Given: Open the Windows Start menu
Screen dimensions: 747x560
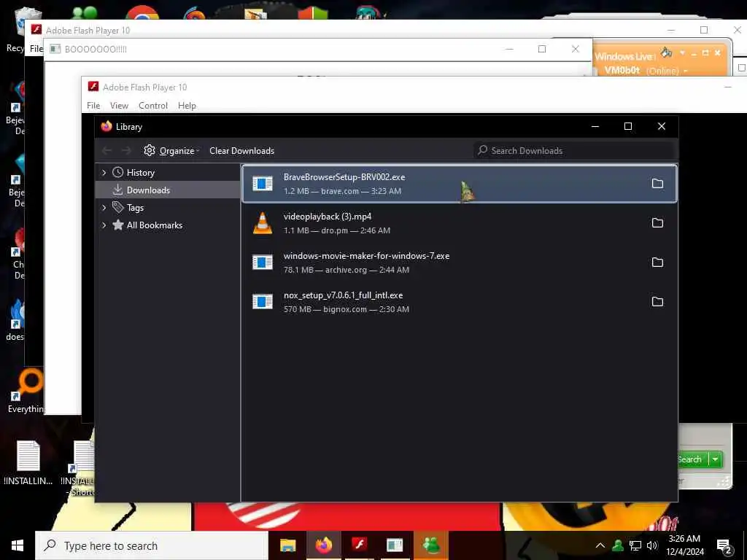Looking at the screenshot, I should pyautogui.click(x=18, y=545).
